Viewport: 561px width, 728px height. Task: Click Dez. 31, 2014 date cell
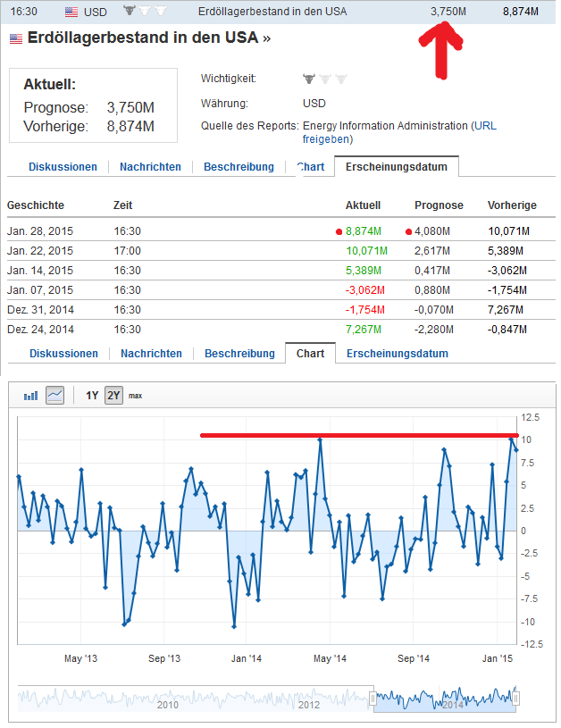(x=40, y=310)
